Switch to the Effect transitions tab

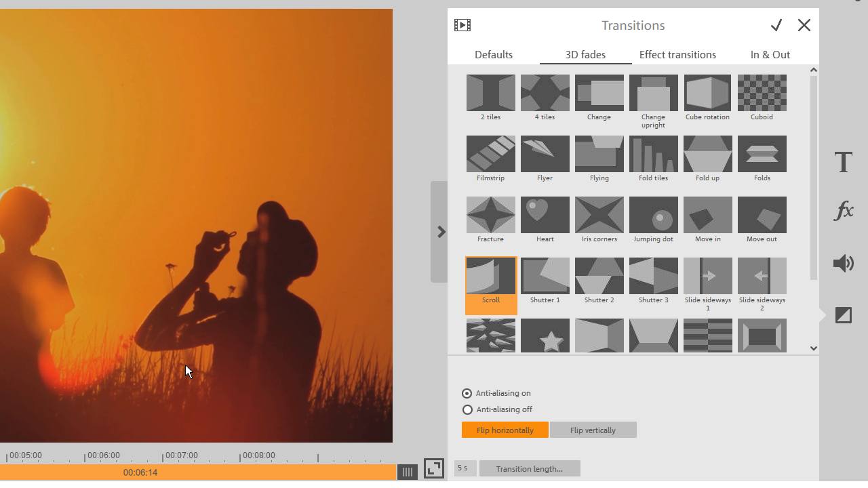click(x=677, y=55)
